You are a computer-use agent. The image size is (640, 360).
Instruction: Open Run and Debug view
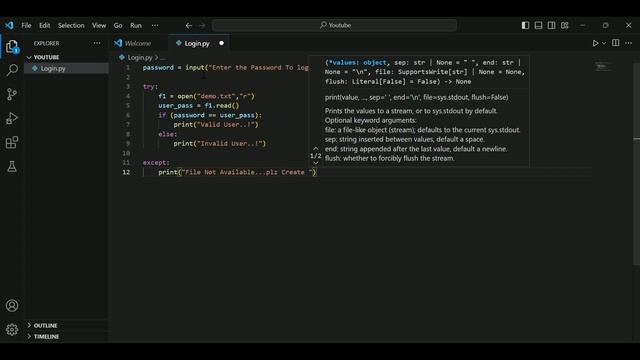pyautogui.click(x=12, y=118)
